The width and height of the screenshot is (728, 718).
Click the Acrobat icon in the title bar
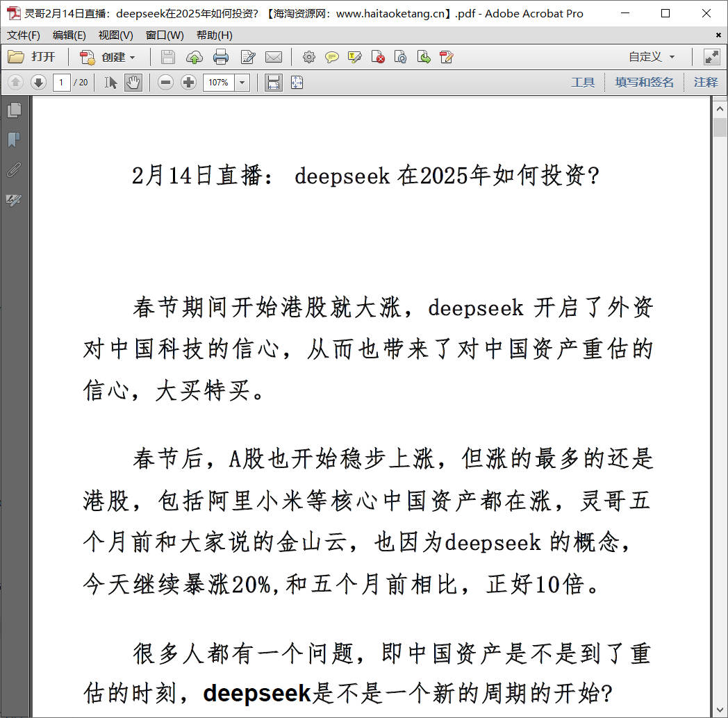pyautogui.click(x=13, y=13)
